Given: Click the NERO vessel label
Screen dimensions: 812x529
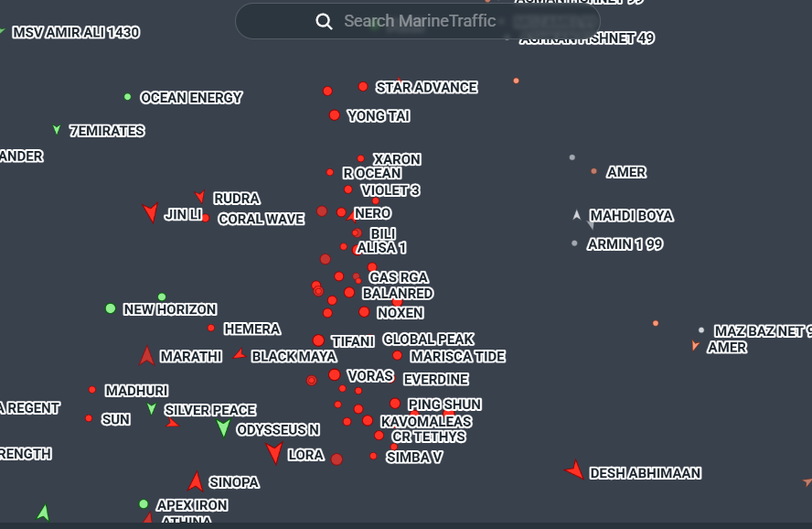Looking at the screenshot, I should [373, 213].
